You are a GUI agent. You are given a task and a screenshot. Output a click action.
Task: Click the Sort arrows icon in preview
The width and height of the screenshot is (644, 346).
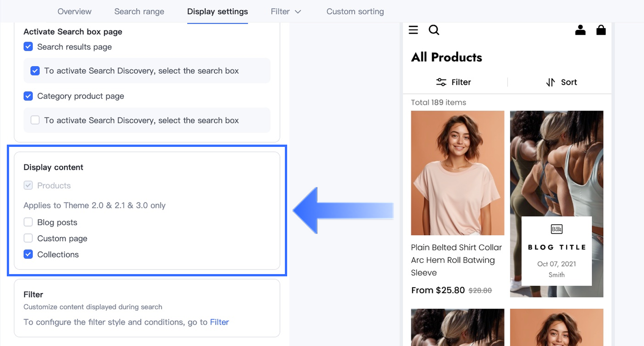coord(550,82)
